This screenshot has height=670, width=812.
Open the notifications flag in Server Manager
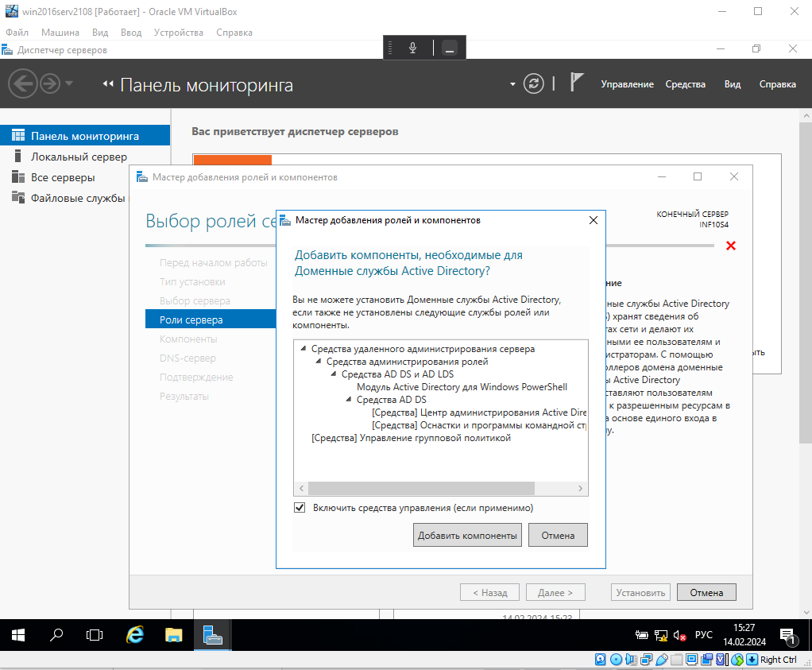(576, 83)
